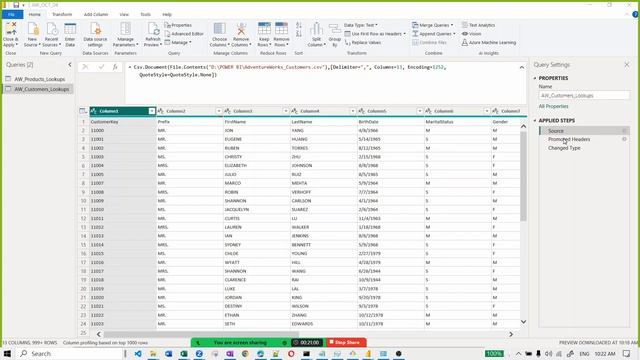The height and width of the screenshot is (360, 640).
Task: Switch to the Transform tab
Action: point(62,14)
